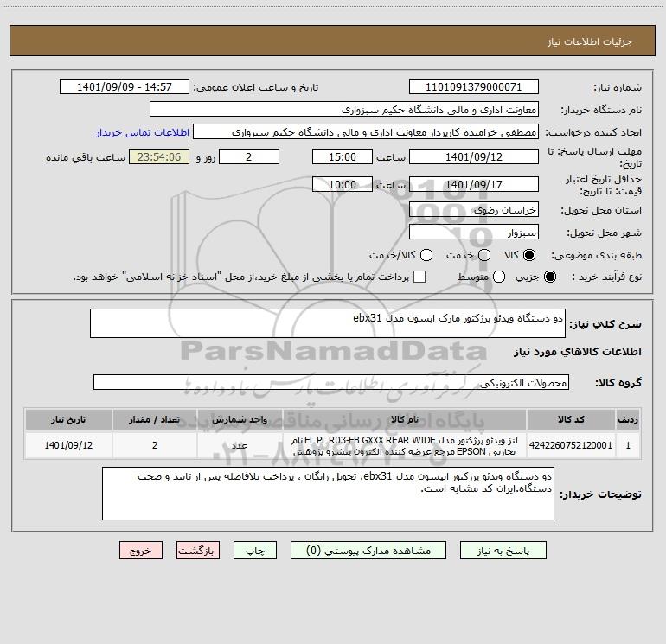Viewport: 666px width, 644px height.
Task: Select the کالا radio button
Action: 529,255
